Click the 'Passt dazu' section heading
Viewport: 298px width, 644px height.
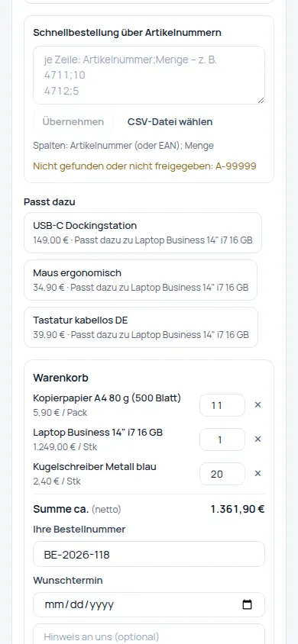point(50,202)
